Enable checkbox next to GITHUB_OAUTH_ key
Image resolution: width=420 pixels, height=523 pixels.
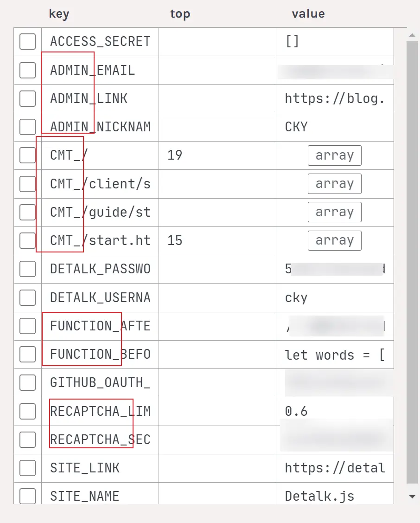[27, 383]
